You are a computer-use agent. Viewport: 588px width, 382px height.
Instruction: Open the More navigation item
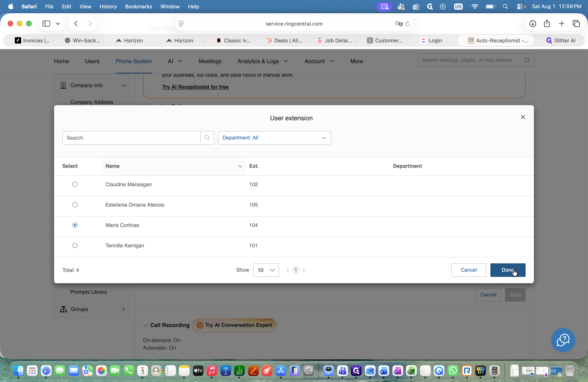357,61
